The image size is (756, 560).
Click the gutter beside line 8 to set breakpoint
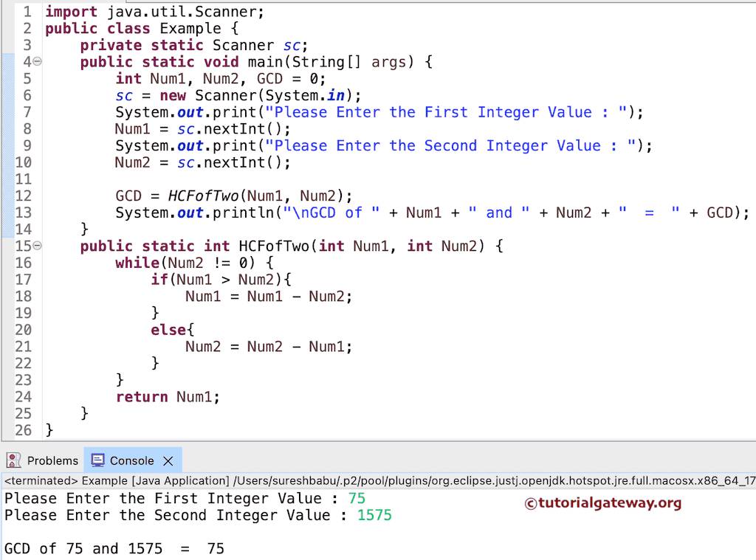tap(9, 128)
